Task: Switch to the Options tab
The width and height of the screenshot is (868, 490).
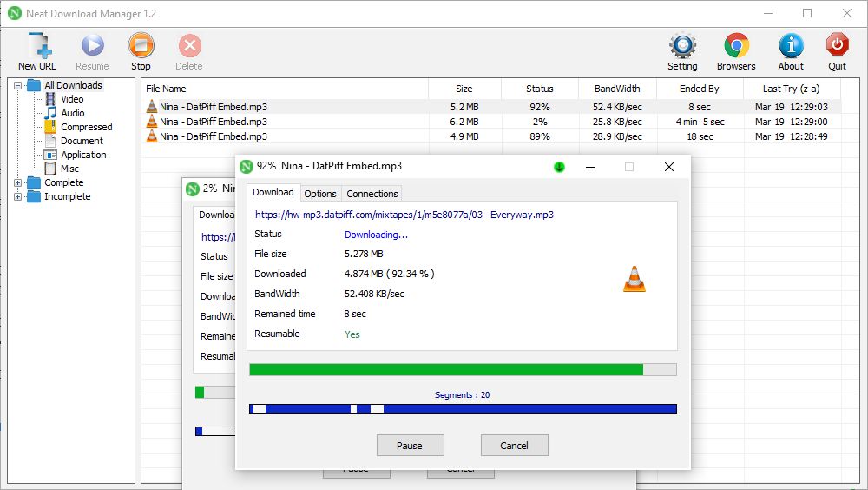Action: click(x=320, y=194)
